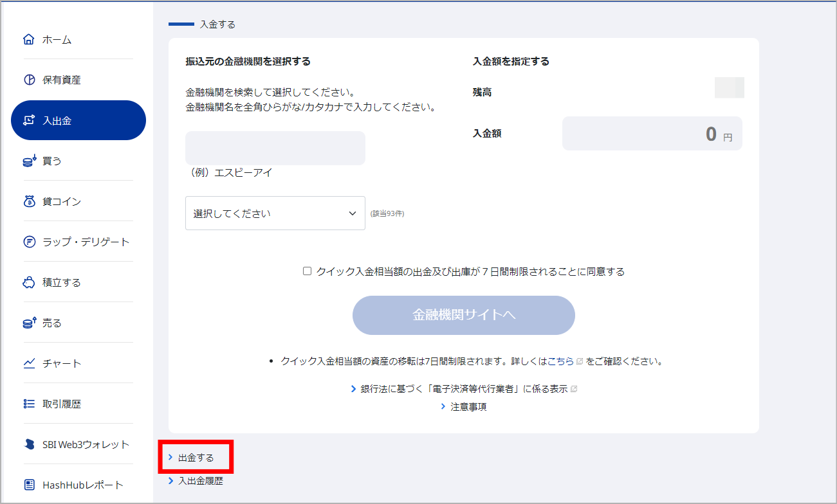Click the 売る coin icon
Viewport: 837px width, 504px height.
point(29,323)
